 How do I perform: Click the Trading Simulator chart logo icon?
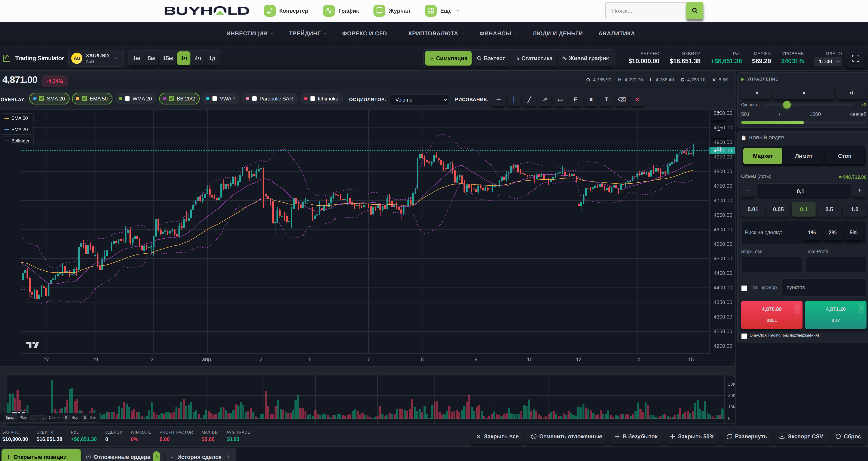point(6,58)
